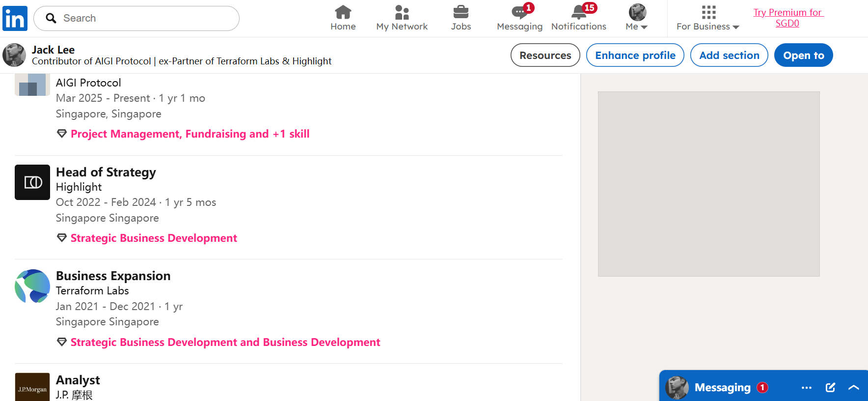This screenshot has width=868, height=401.
Task: Expand the For Business dropdown
Action: click(708, 27)
